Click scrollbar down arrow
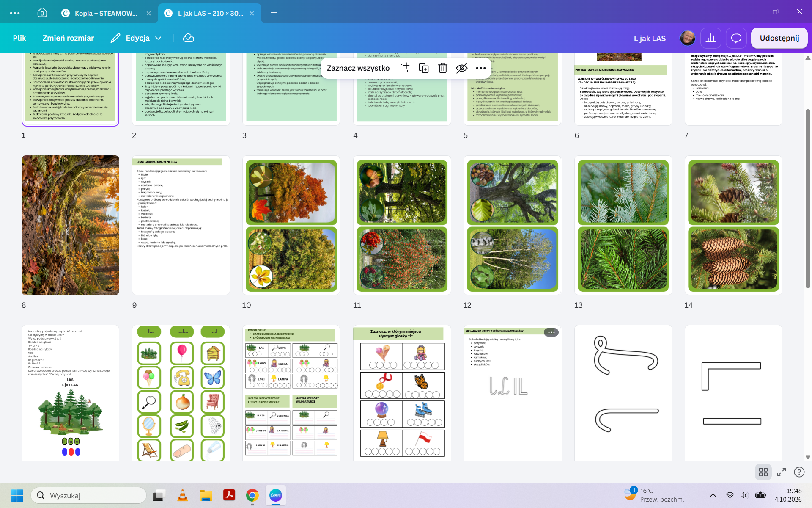 point(808,457)
